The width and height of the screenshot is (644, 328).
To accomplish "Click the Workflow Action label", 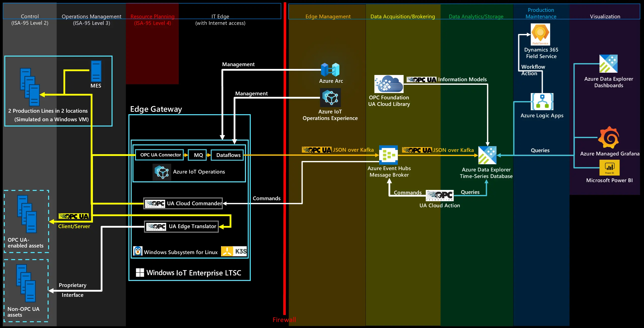I will (x=533, y=70).
